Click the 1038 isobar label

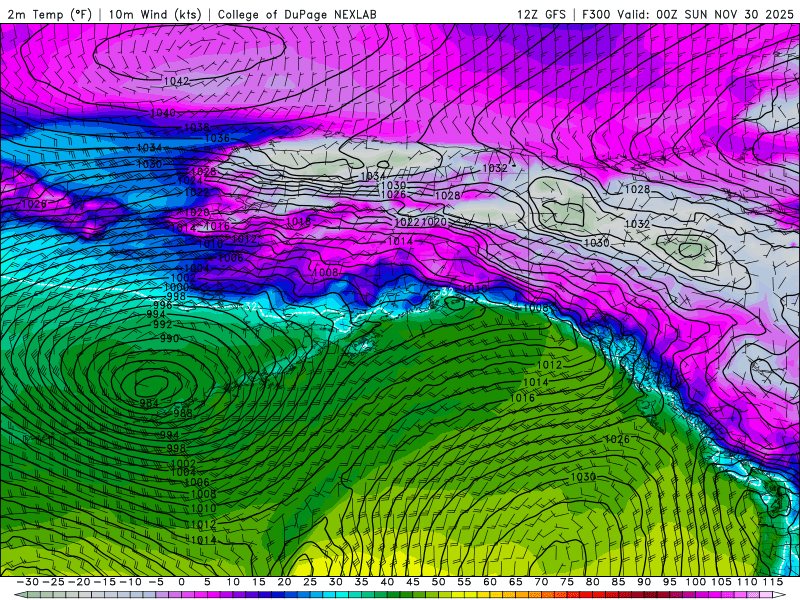[196, 127]
